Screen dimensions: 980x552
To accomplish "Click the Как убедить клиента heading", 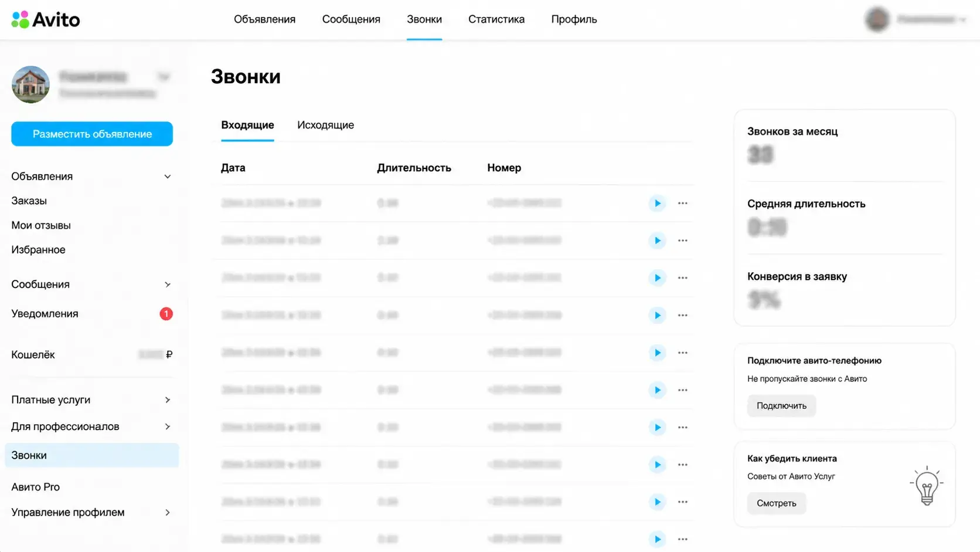I will [x=792, y=459].
